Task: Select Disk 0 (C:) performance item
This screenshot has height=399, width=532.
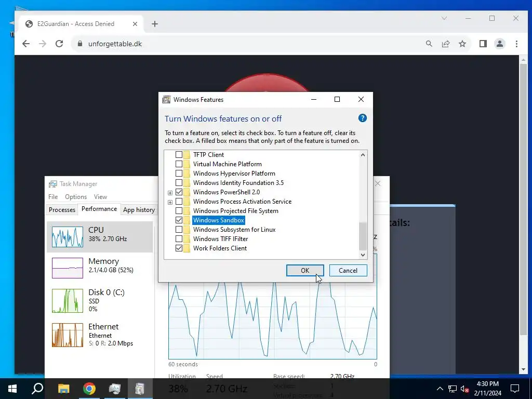Action: click(x=100, y=300)
